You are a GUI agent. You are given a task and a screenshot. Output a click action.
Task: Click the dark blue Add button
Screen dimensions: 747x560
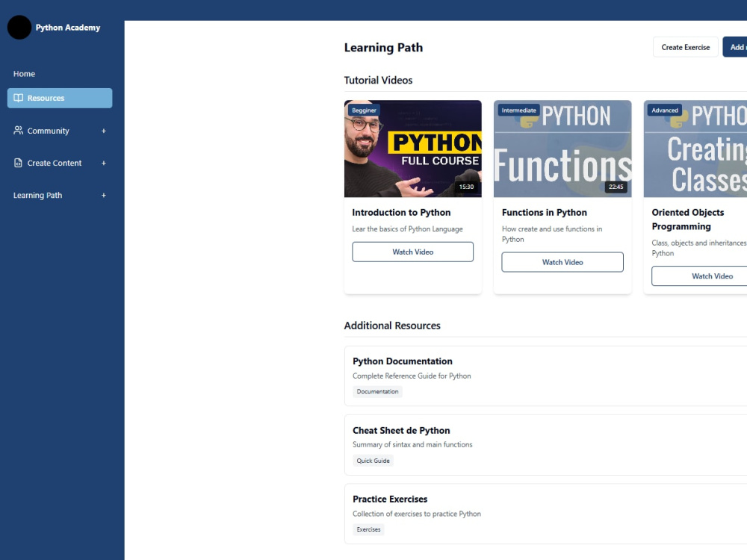point(735,47)
